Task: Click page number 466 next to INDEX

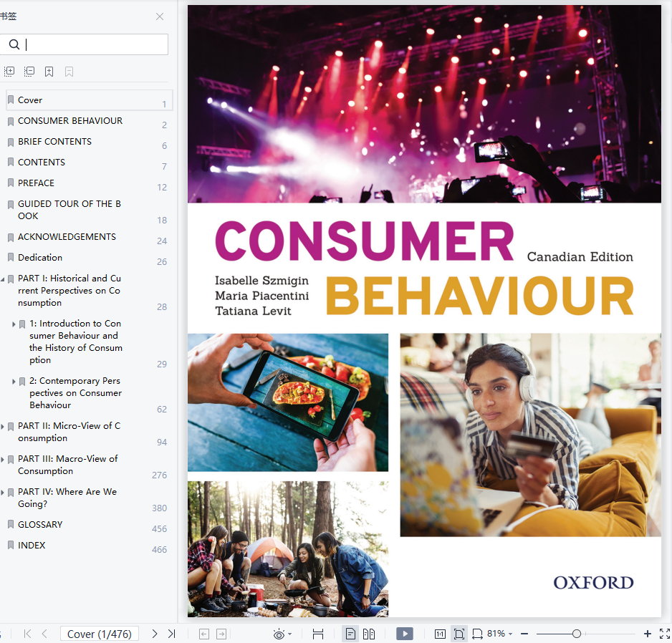Action: (160, 550)
